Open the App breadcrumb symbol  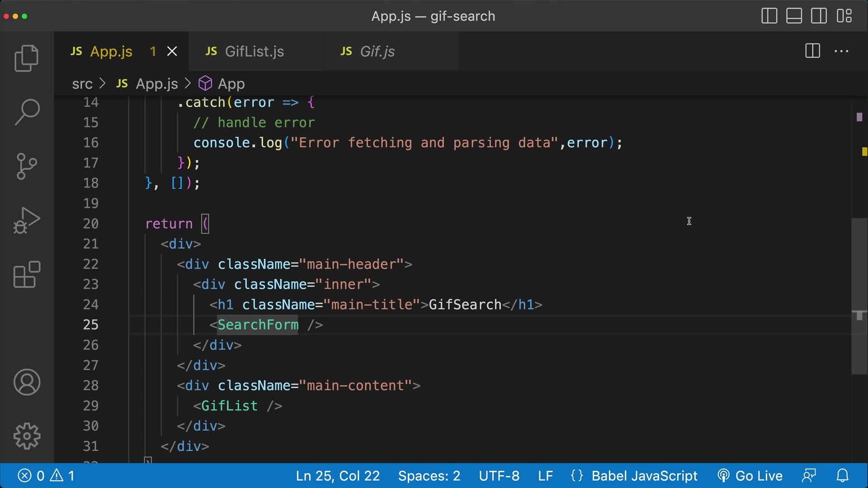[231, 84]
